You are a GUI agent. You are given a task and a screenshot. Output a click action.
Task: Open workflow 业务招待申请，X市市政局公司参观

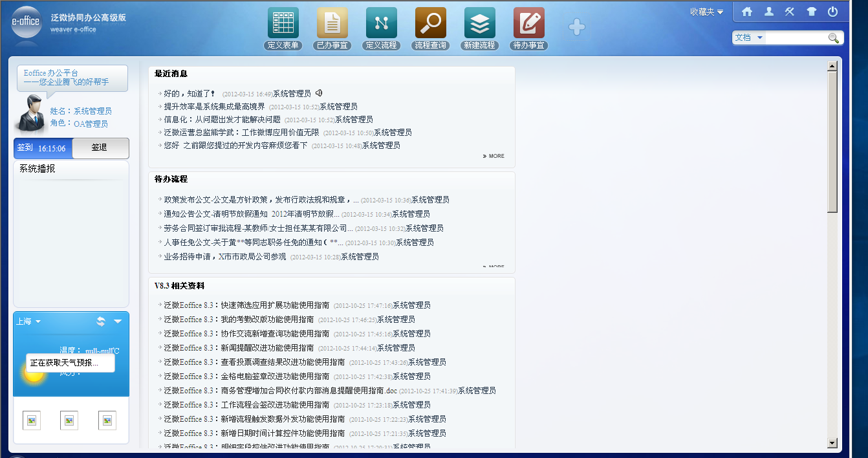click(224, 257)
